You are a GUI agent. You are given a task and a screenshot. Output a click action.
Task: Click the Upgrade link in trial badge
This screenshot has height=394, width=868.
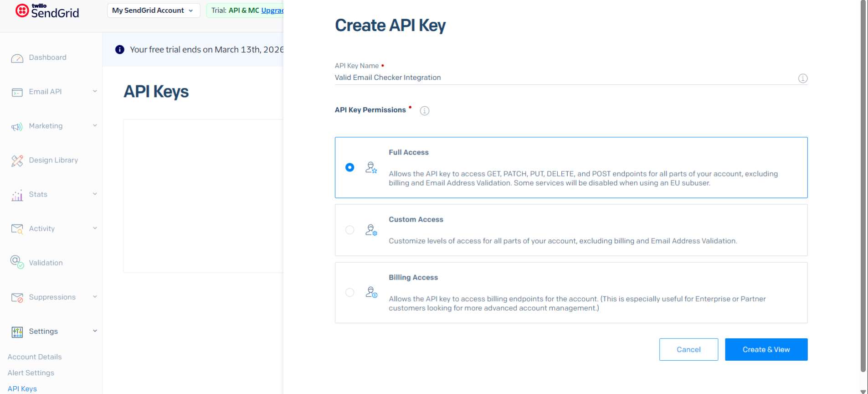click(x=272, y=10)
